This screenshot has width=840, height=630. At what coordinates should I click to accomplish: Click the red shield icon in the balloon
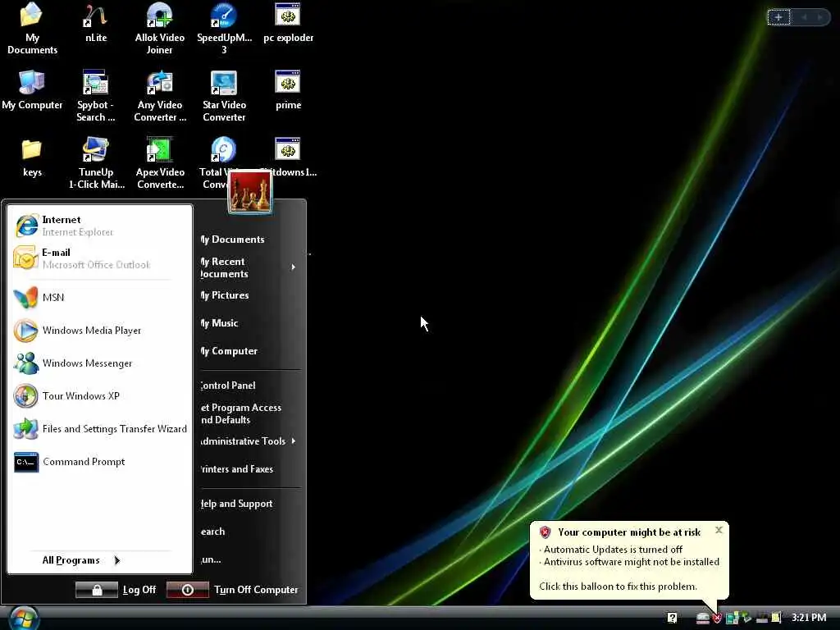[x=546, y=532]
